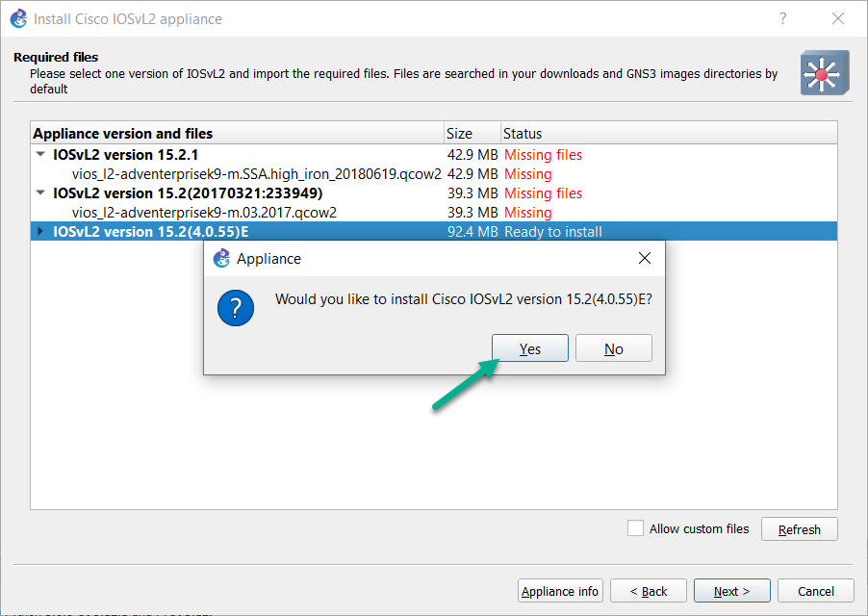868x616 pixels.
Task: Expand the IOSvL2 version 15.2(4.0.55)E entry
Action: (x=39, y=231)
